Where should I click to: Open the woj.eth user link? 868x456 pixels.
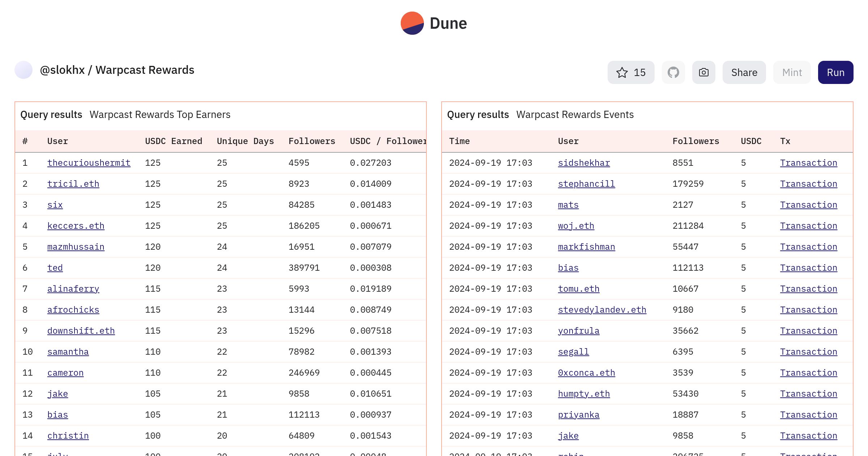pyautogui.click(x=576, y=226)
